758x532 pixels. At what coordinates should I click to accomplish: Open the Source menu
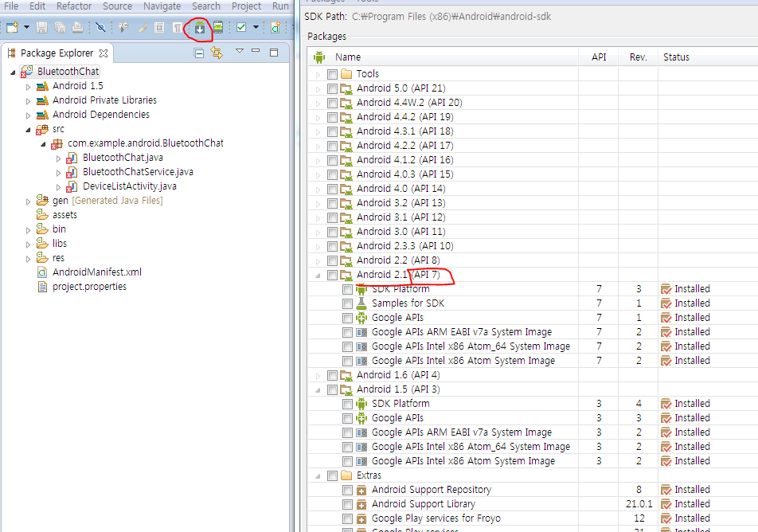[x=118, y=6]
